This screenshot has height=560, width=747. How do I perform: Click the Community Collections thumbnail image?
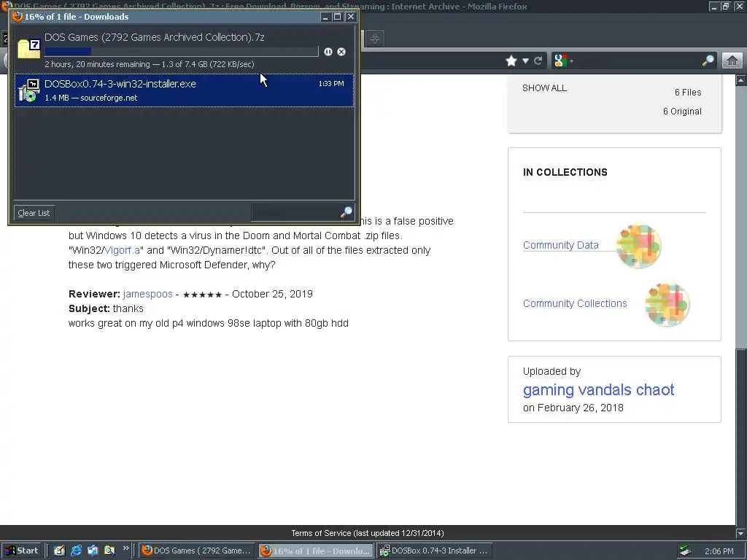pos(667,305)
